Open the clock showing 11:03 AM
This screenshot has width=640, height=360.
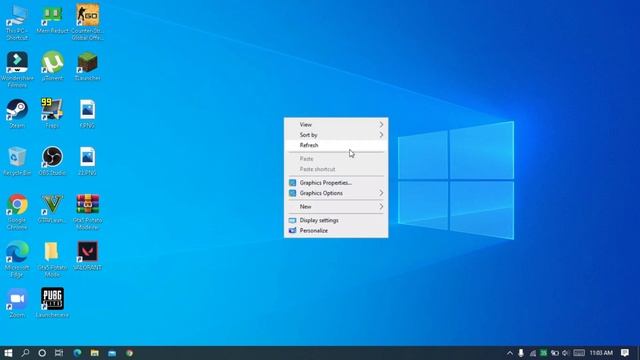point(601,353)
